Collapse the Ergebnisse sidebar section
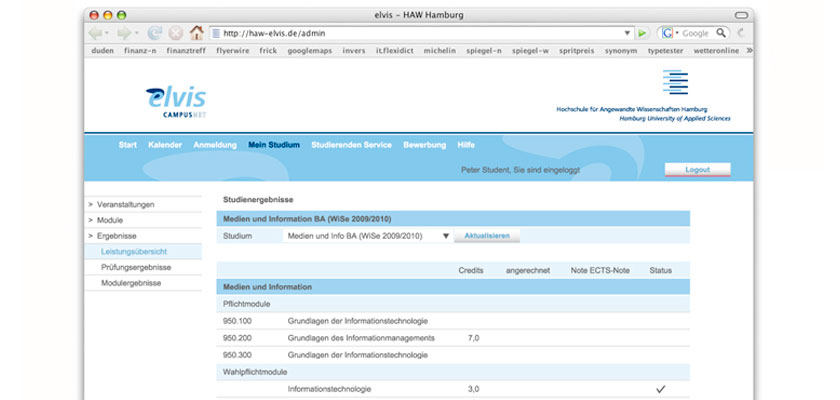 pos(116,236)
